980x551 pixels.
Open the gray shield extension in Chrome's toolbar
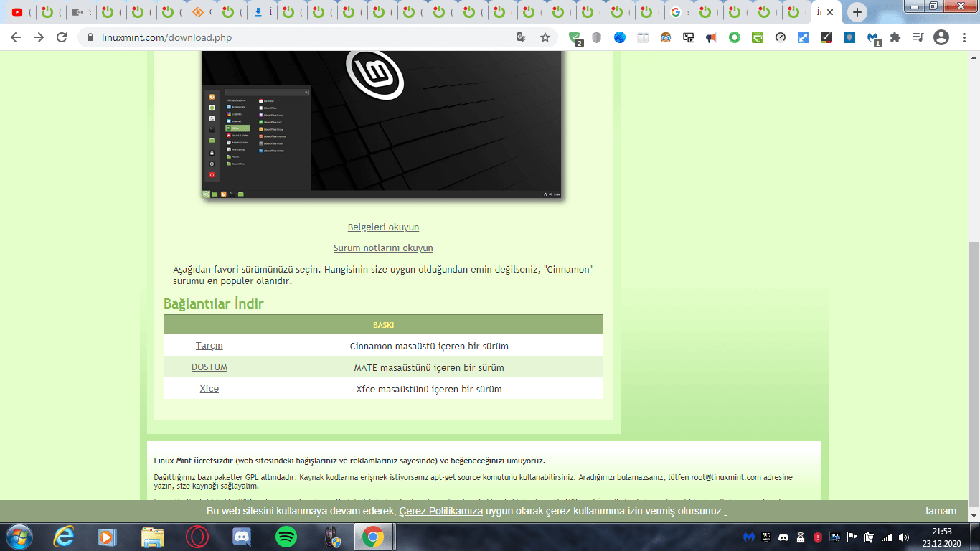pyautogui.click(x=596, y=37)
